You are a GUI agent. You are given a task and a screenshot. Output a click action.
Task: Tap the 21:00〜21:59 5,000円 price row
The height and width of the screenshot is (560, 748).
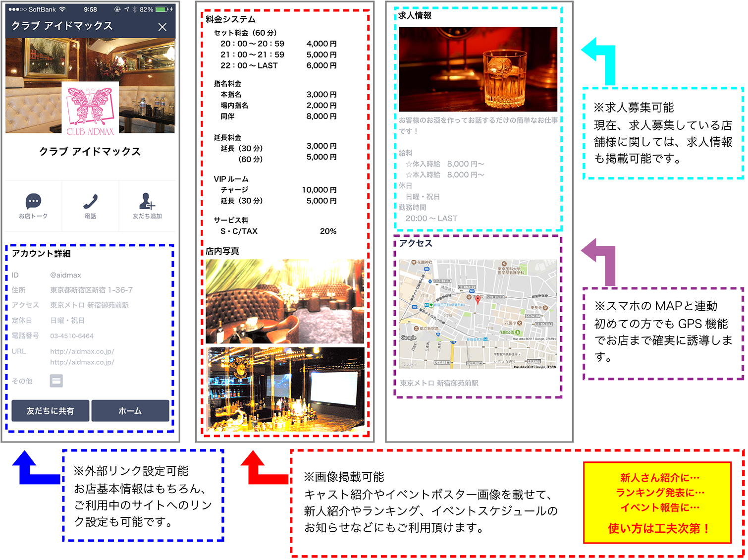278,55
